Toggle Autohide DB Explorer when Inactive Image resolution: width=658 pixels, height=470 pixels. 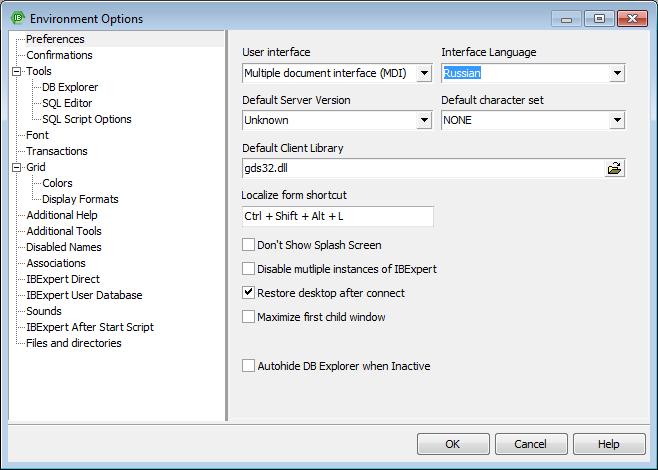248,366
